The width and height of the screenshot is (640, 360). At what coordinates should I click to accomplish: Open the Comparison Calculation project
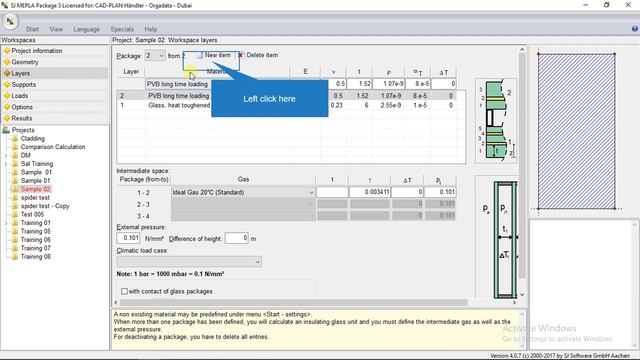pyautogui.click(x=53, y=147)
